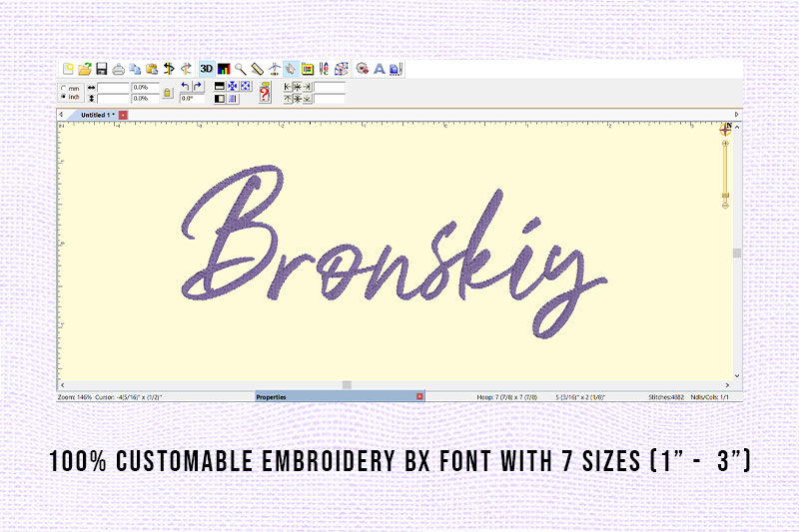This screenshot has height=532, width=799.
Task: Align selection to the top edge
Action: [288, 99]
